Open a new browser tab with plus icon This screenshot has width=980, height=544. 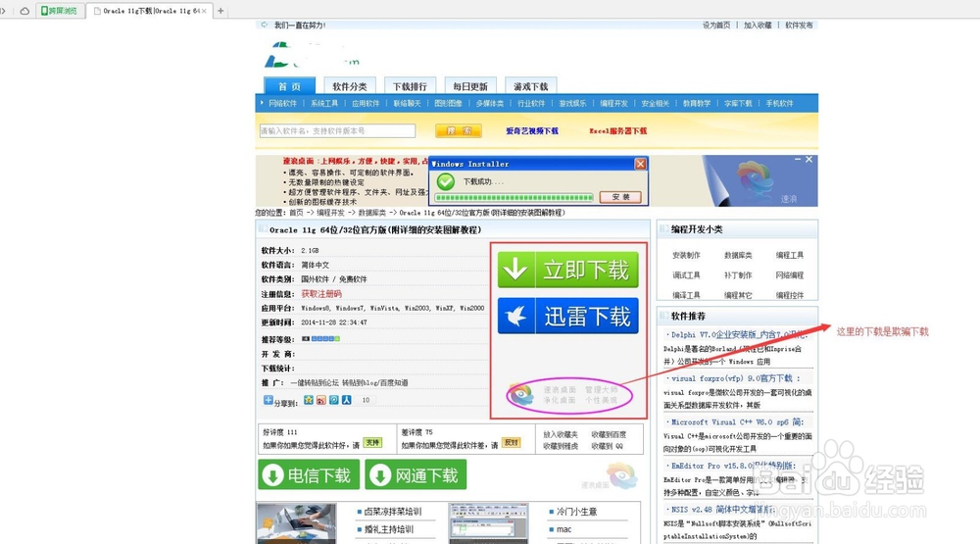220,11
